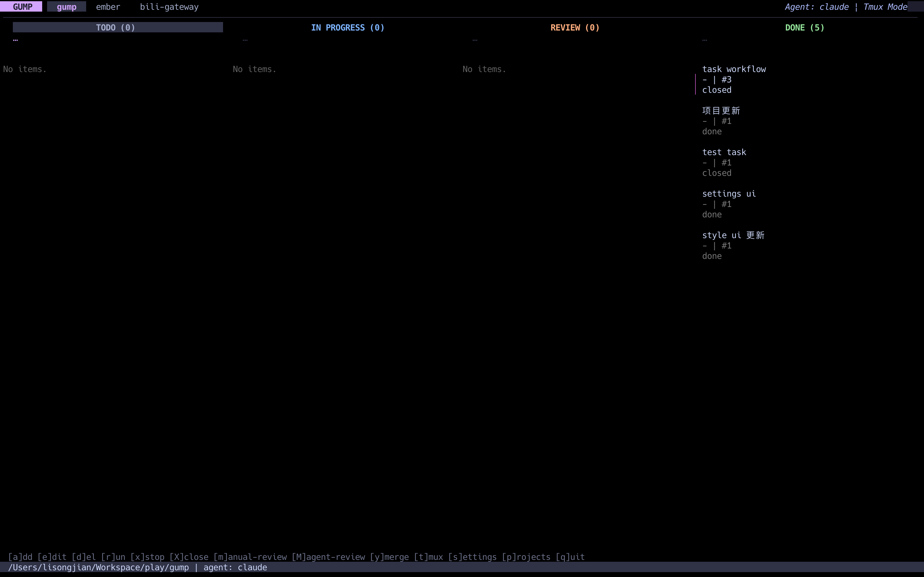Focus the REVIEW column header
Screen dimensions: 924x577
(575, 27)
